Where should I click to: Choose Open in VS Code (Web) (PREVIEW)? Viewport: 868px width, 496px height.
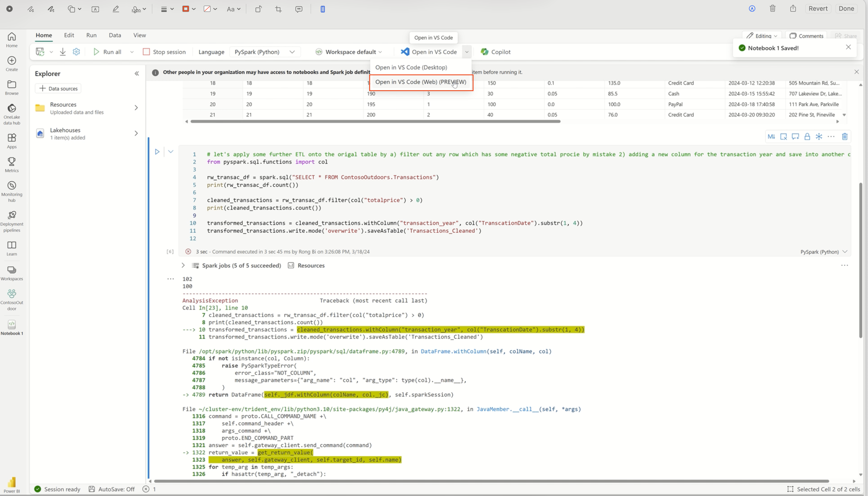pos(421,82)
